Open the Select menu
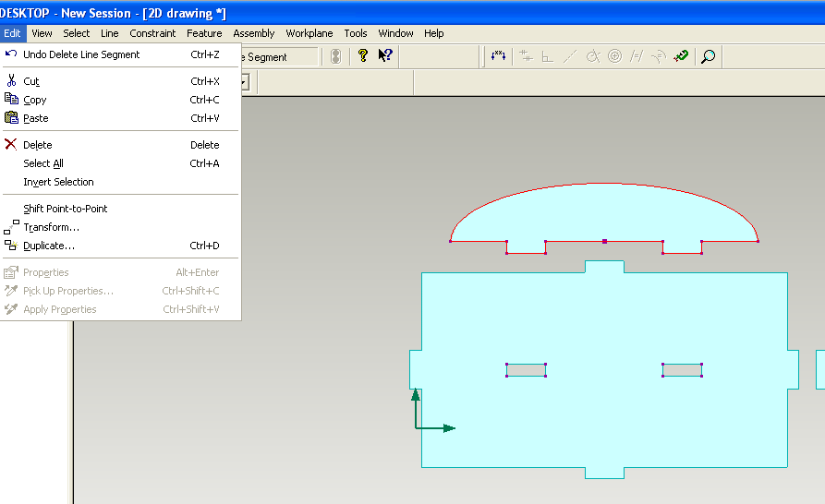This screenshot has width=825, height=504. click(77, 33)
